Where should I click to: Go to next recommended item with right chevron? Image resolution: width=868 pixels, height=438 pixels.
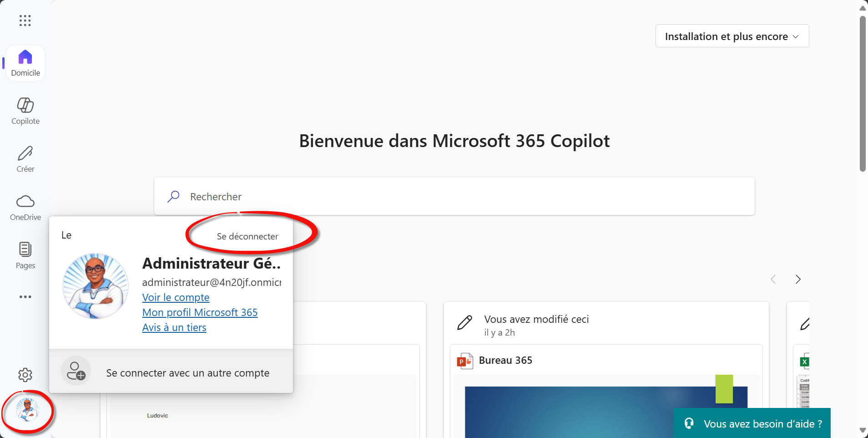point(798,280)
